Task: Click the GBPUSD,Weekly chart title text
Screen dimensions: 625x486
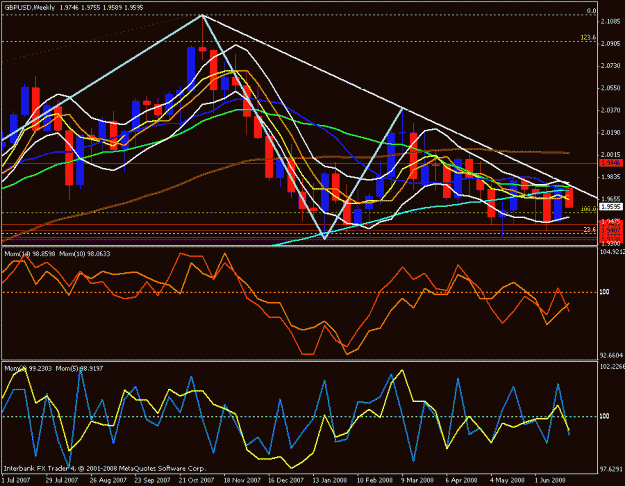Action: pyautogui.click(x=30, y=8)
